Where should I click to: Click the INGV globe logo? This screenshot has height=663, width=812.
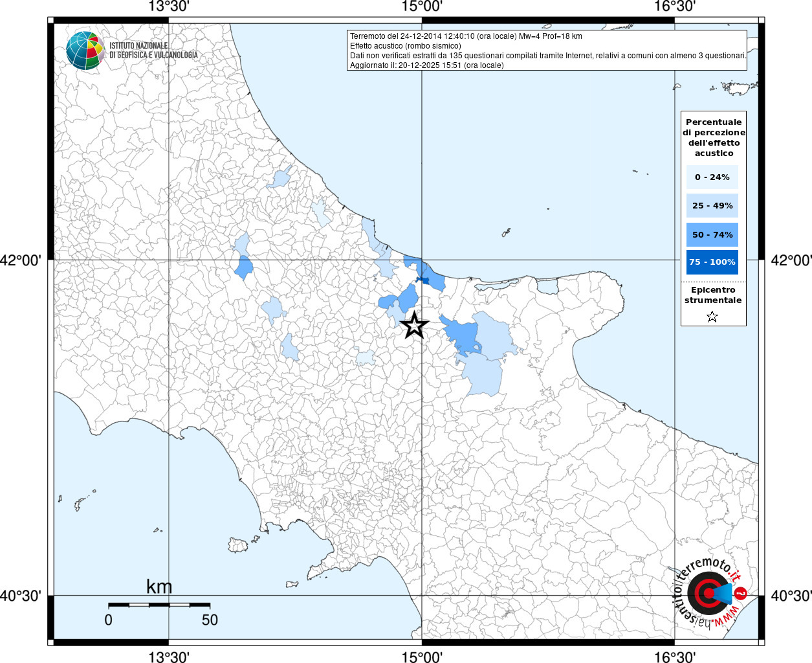[85, 51]
